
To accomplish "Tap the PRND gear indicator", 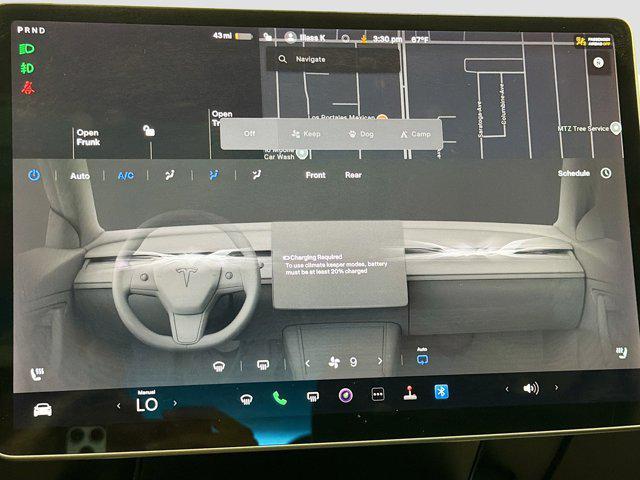I will (31, 30).
